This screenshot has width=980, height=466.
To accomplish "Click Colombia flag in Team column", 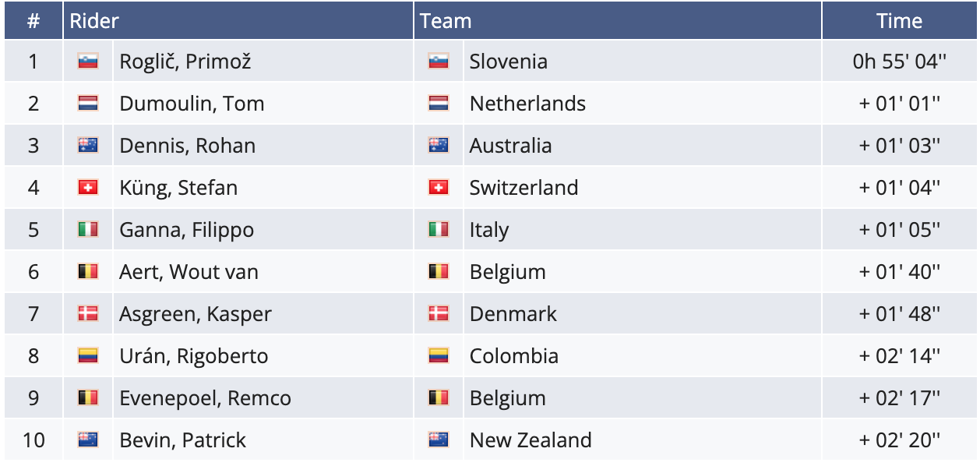I will coord(439,356).
